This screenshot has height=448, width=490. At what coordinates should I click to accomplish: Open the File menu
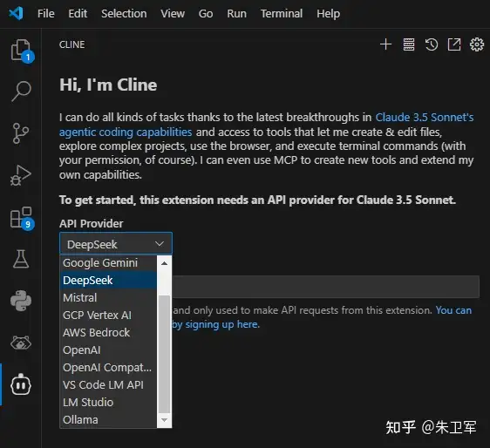pyautogui.click(x=46, y=14)
